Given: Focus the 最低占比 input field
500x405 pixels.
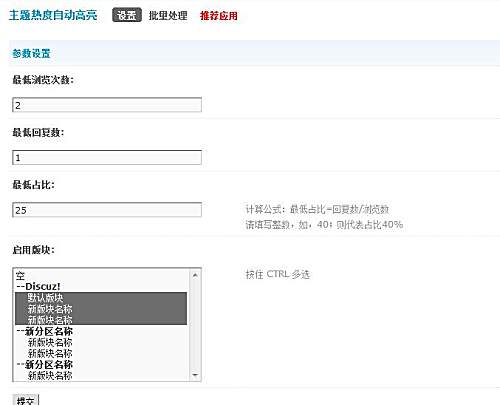Looking at the screenshot, I should click(x=107, y=210).
